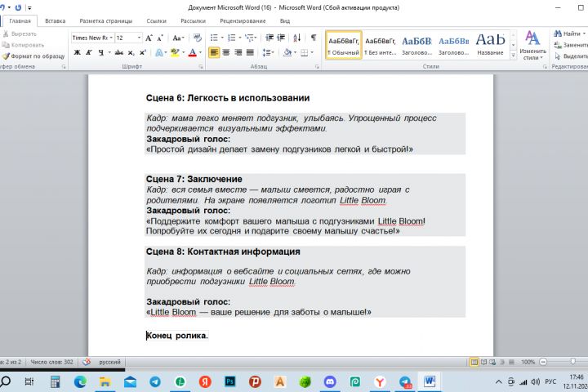
Task: Open Вставка ribbon tab
Action: 56,21
